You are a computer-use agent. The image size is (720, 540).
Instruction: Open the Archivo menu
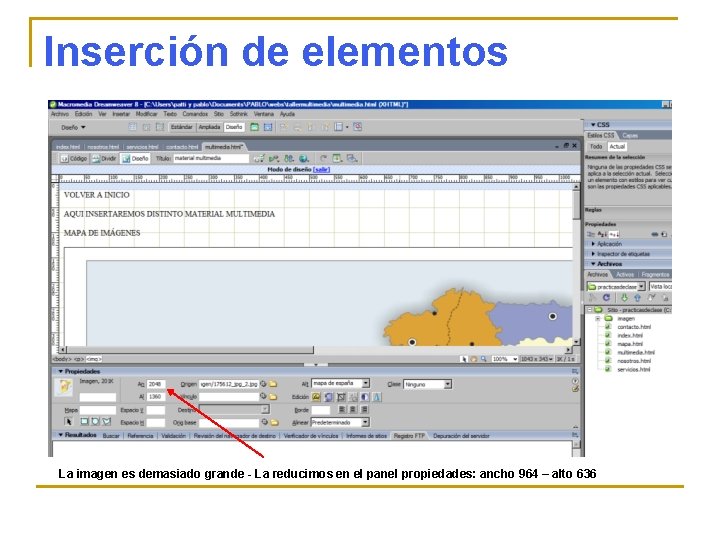pyautogui.click(x=60, y=114)
